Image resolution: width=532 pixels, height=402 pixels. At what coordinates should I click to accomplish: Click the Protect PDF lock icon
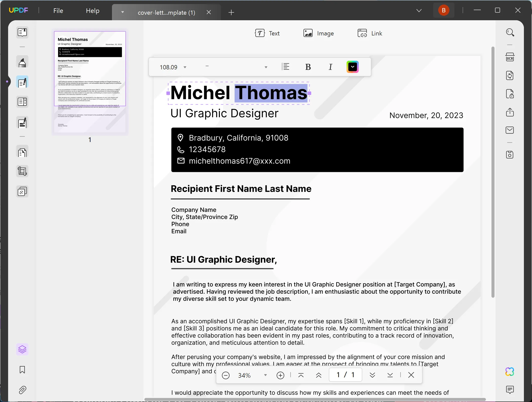(510, 94)
